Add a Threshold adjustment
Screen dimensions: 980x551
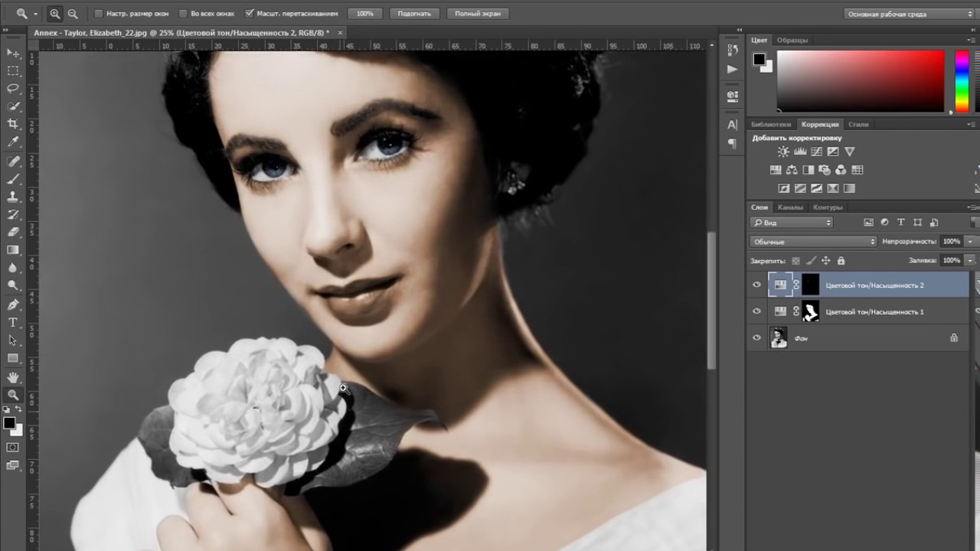(x=816, y=188)
